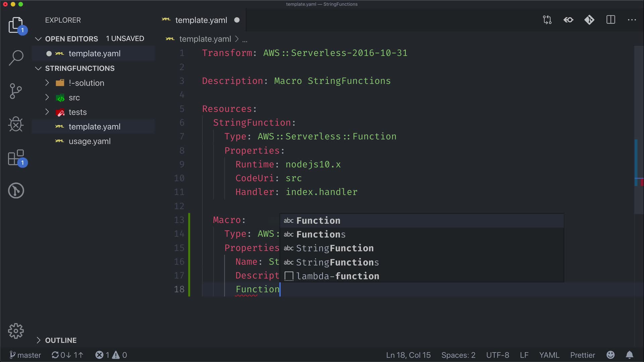Collapse the Open Editors section
Screen dimensions: 644x362
point(71,39)
